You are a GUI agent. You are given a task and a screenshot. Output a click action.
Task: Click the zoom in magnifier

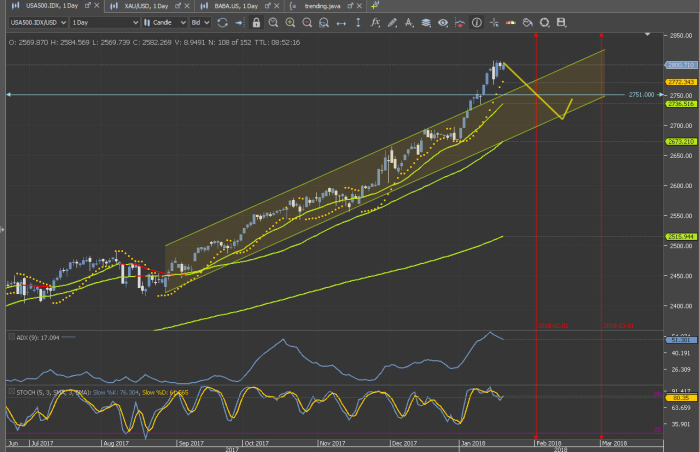coord(290,22)
